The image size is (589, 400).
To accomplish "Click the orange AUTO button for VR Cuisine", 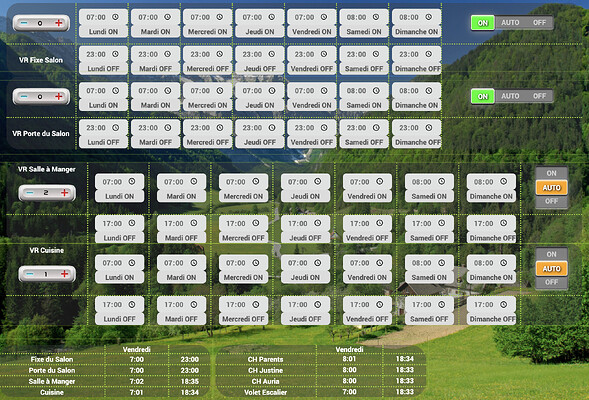I will coord(551,269).
